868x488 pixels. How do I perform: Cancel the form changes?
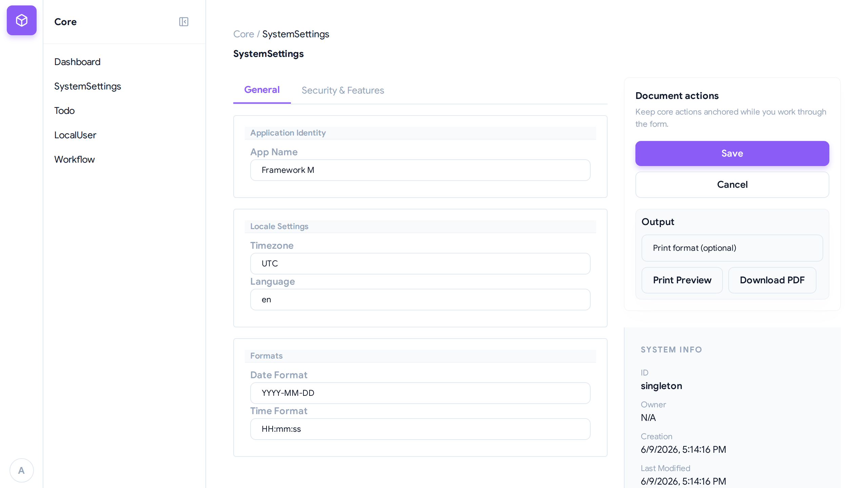click(x=732, y=185)
